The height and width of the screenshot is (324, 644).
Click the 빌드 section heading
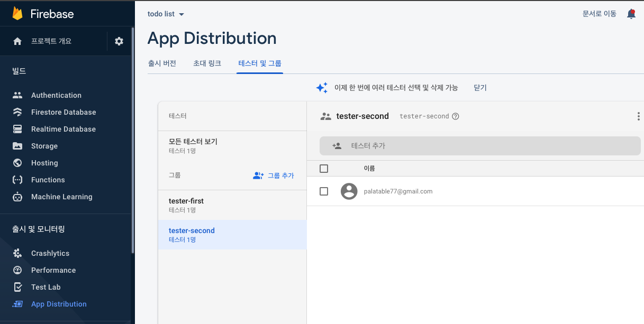[19, 71]
